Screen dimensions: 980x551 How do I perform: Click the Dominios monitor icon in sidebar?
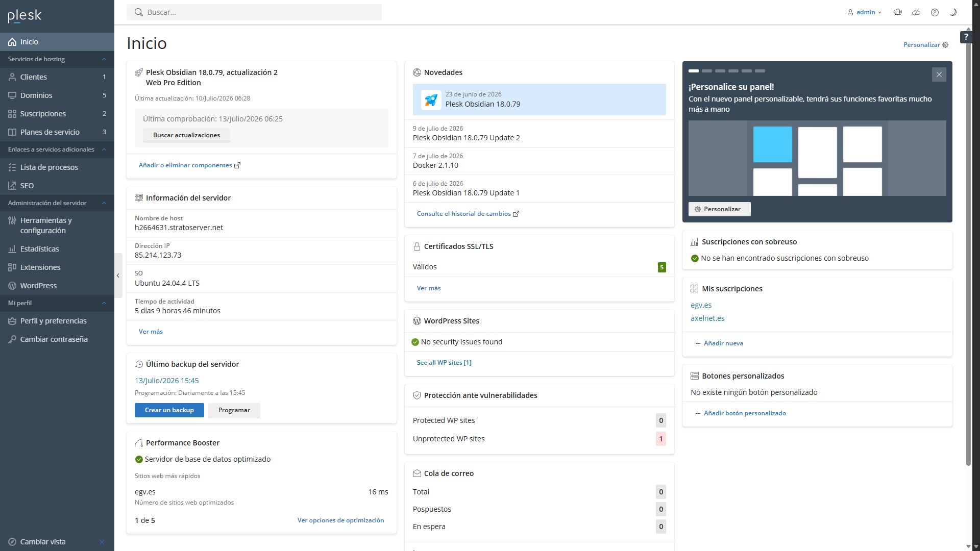(12, 95)
